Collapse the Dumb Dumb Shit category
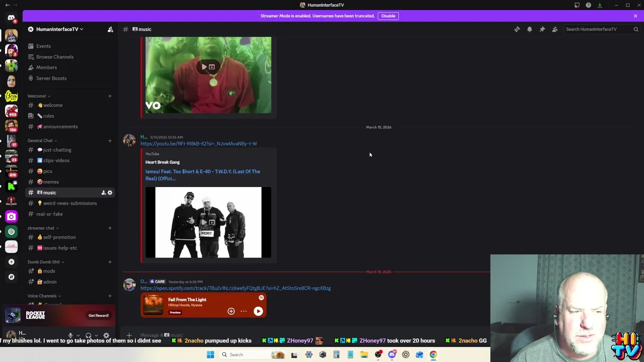Screen dimensions: 644x362 (x=46, y=262)
